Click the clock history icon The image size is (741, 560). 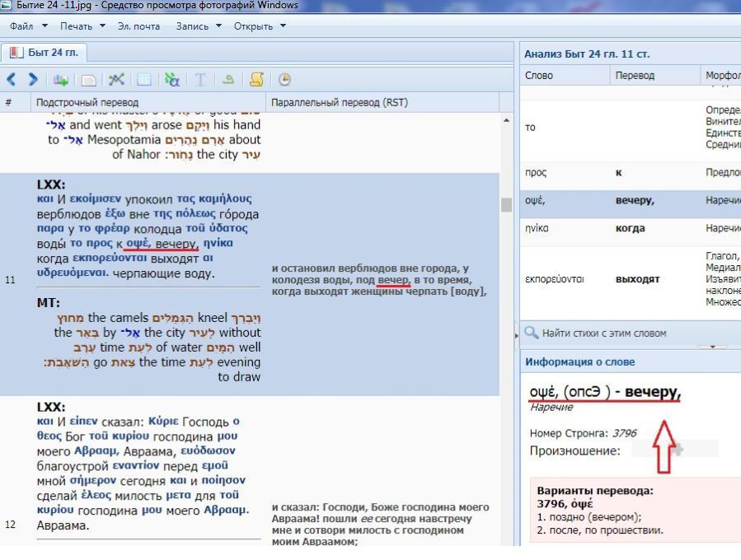(x=284, y=80)
